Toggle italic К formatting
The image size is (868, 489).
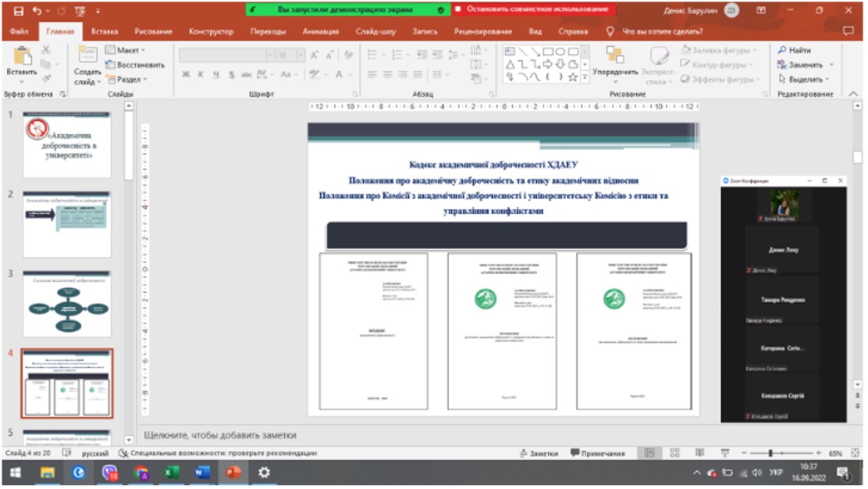point(201,74)
